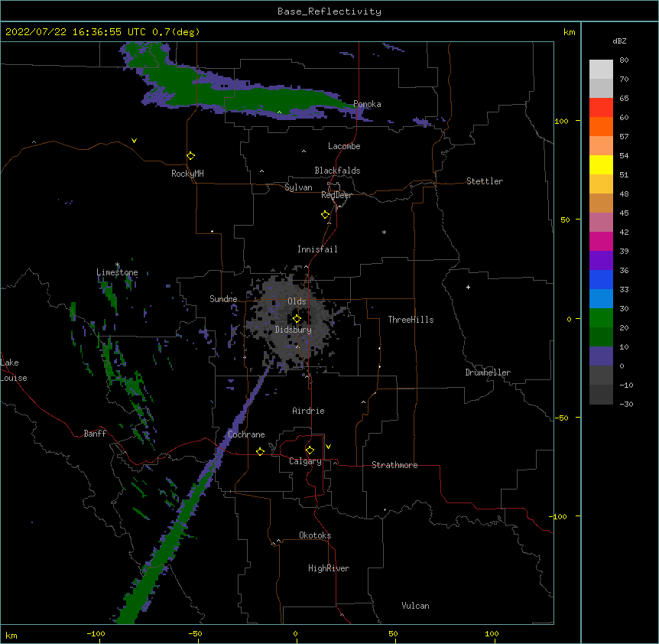Click the 50 tick on the bottom horizontal axis

[x=393, y=633]
